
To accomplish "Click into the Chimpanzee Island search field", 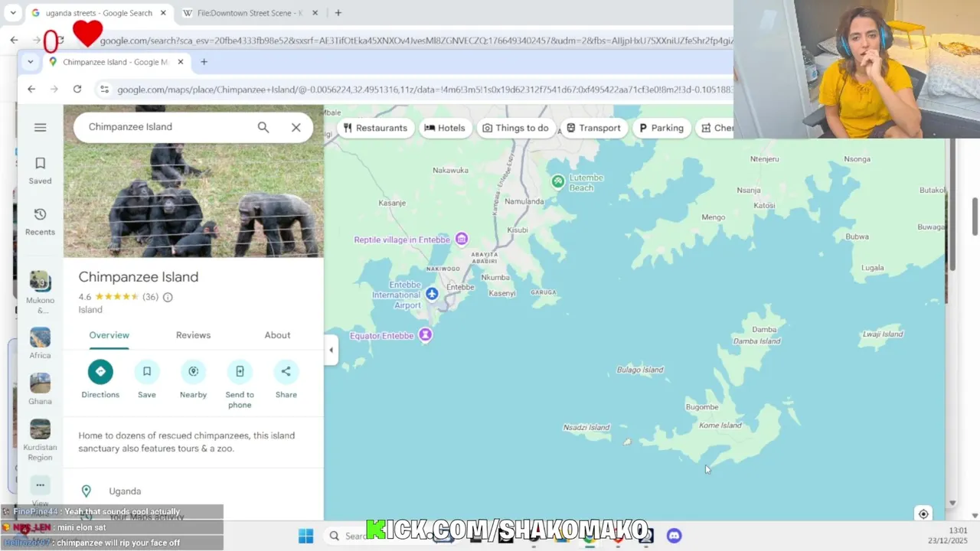I will click(168, 127).
